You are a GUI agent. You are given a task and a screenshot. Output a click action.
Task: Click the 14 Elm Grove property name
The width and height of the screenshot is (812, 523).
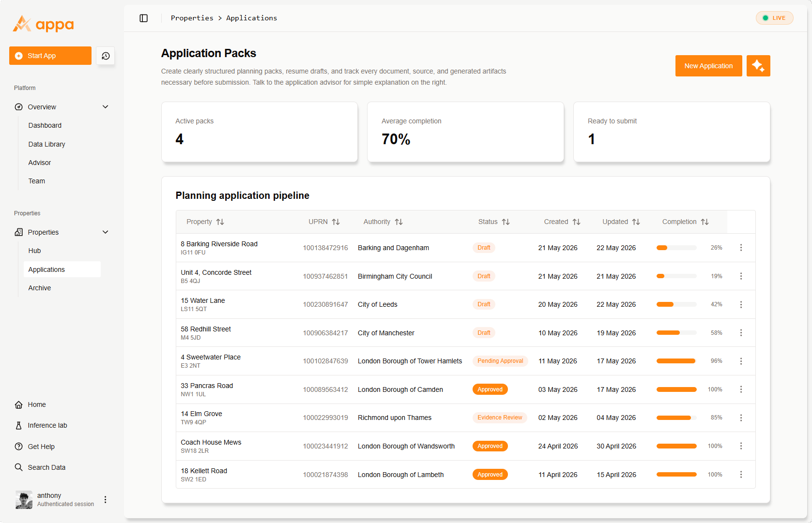(201, 414)
